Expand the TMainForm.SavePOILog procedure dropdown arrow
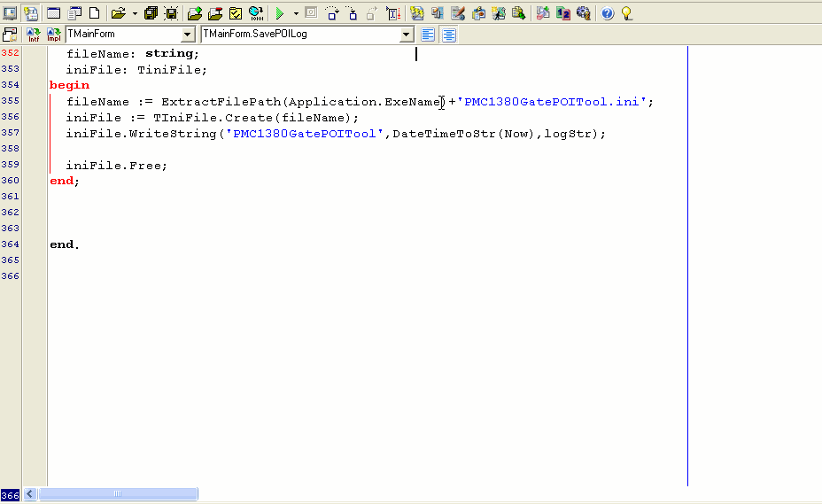 [x=406, y=35]
